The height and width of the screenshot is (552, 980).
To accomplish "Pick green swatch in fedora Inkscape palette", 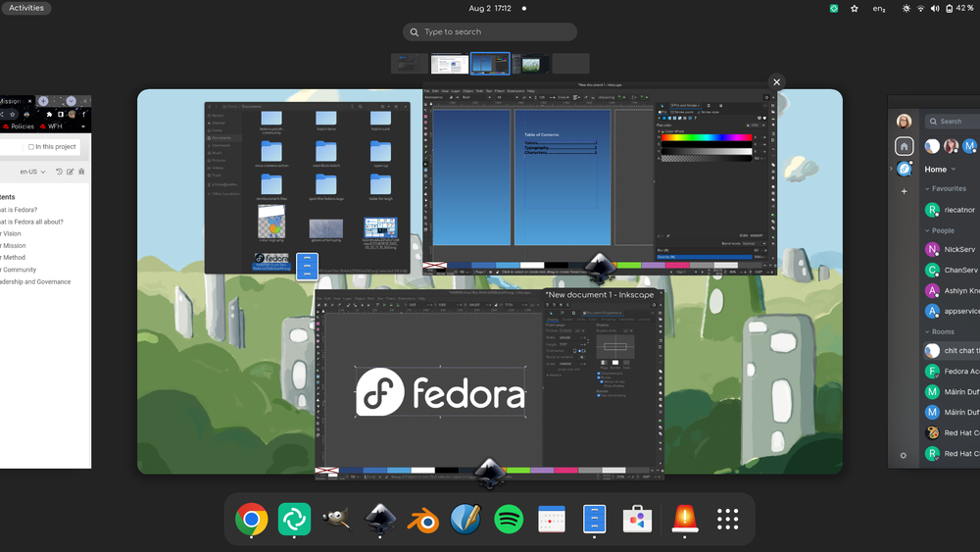I will [518, 470].
